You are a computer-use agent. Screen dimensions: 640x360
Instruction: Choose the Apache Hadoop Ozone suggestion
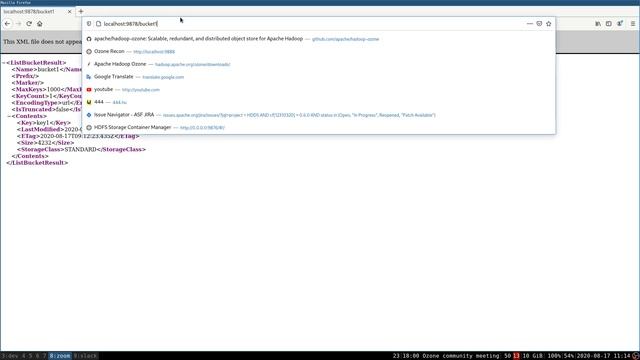tap(318, 64)
